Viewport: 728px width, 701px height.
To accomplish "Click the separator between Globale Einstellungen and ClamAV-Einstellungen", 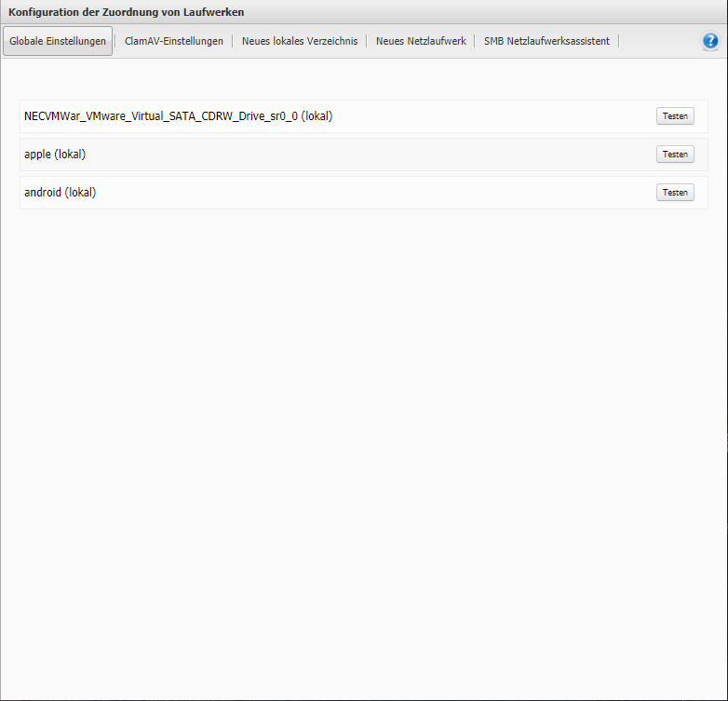I will click(x=115, y=41).
